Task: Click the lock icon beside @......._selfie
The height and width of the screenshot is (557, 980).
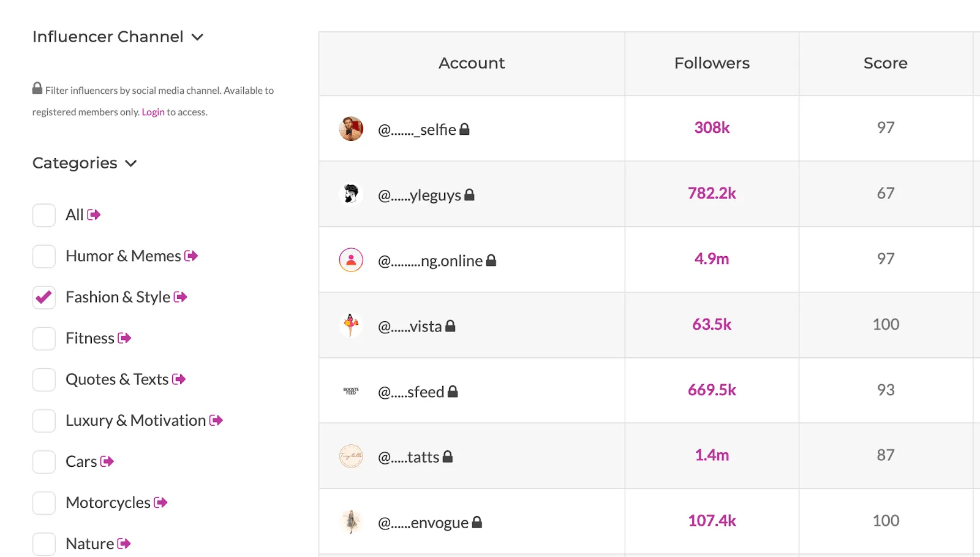Action: (x=464, y=129)
